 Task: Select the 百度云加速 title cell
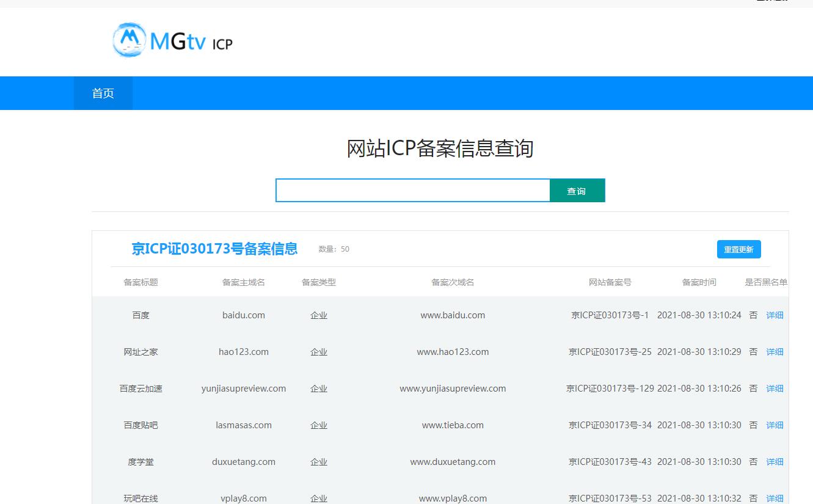point(140,389)
